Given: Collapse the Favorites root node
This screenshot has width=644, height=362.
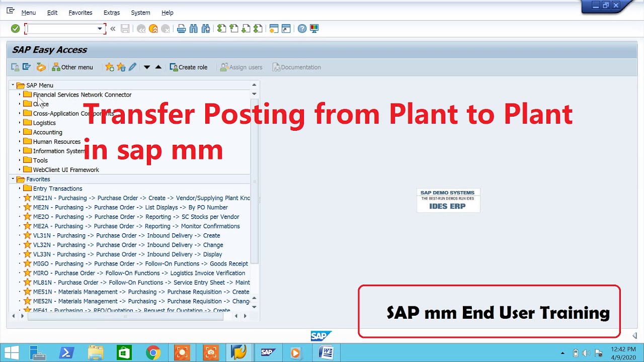Looking at the screenshot, I should tap(13, 179).
